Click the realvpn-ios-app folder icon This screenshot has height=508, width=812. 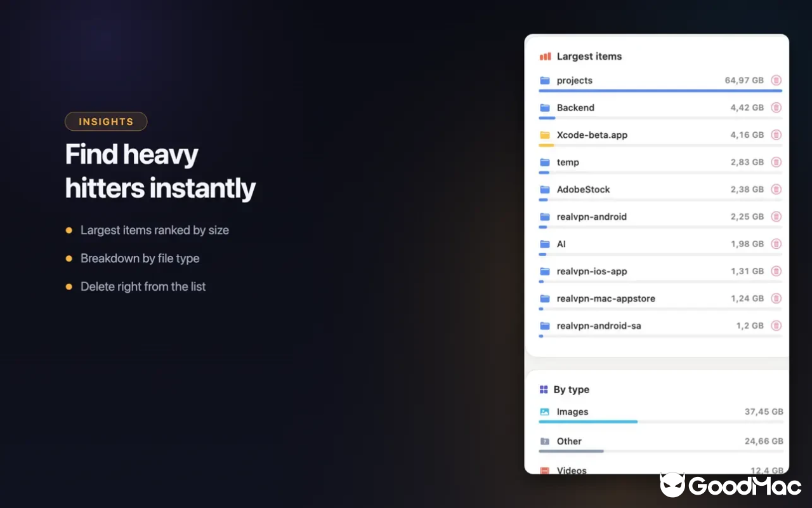tap(544, 272)
